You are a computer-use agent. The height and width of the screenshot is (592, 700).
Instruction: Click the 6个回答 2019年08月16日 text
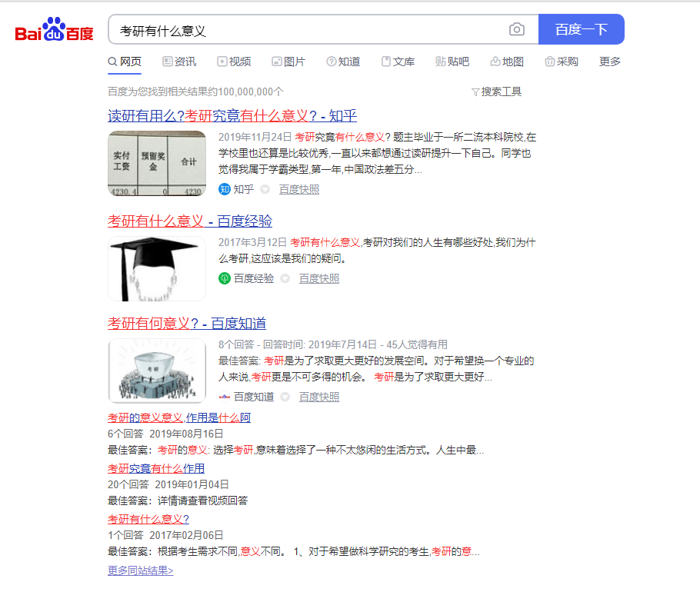165,434
